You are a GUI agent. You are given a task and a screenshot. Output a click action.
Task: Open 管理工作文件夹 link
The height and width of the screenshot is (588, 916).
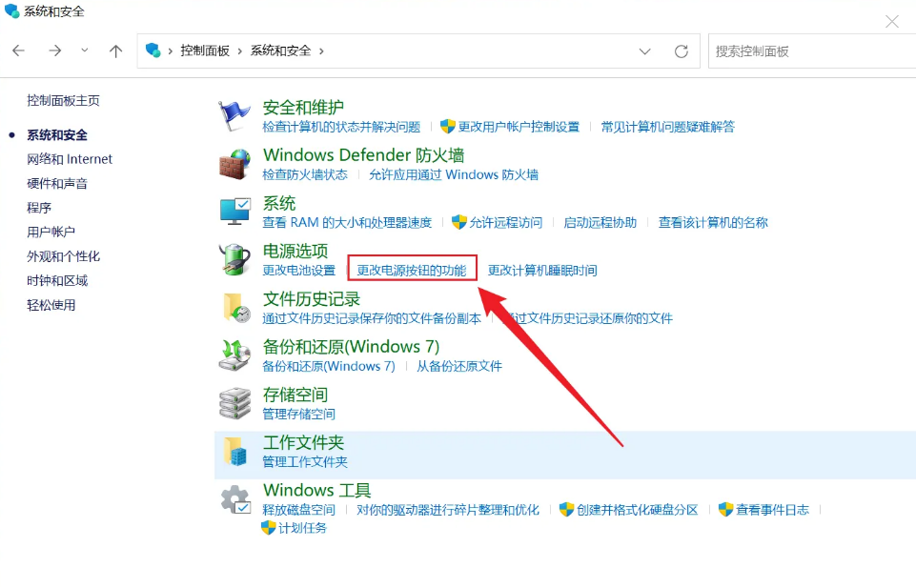tap(305, 462)
